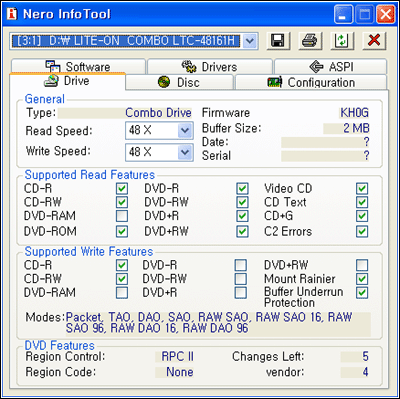Toggle DVD+RW write feature checkbox

tap(362, 265)
